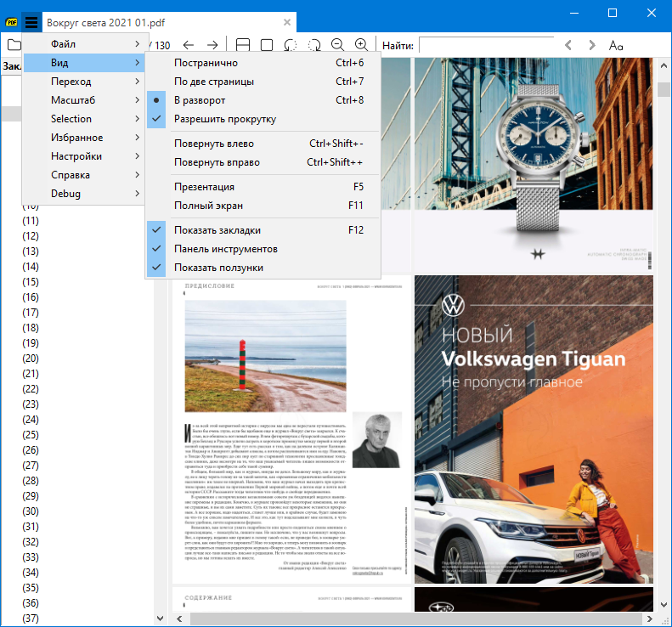This screenshot has height=627, width=672.
Task: Open bookmark (15) in sidebar
Action: [x=31, y=282]
